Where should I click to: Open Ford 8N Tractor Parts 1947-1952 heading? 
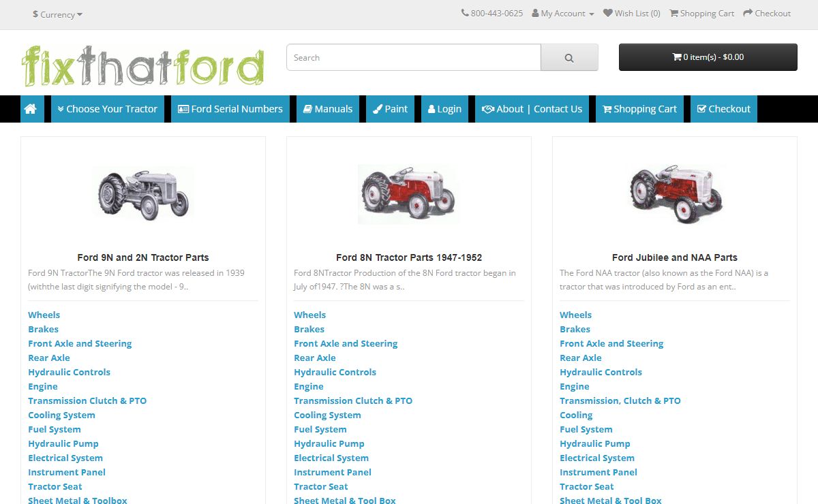[x=409, y=257]
